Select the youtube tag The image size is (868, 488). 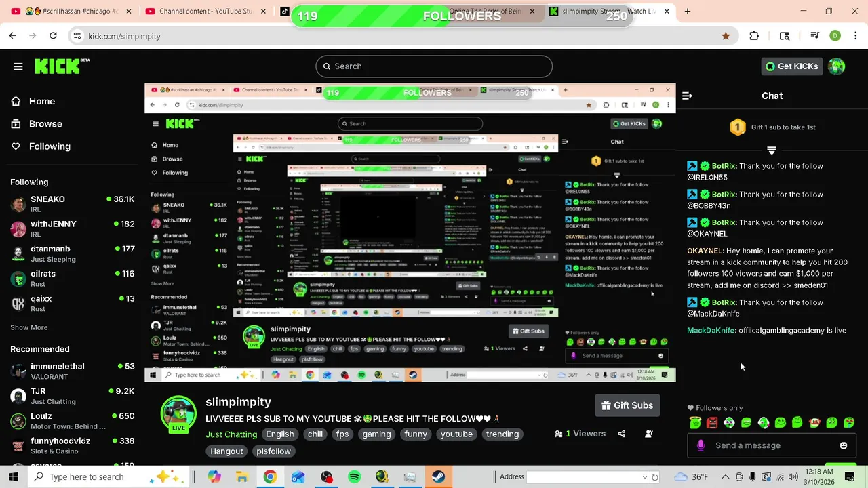[456, 434]
